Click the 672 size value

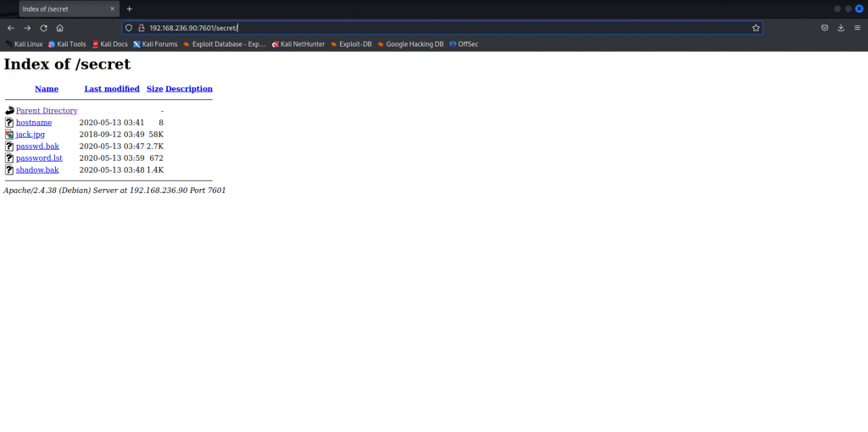tap(156, 158)
